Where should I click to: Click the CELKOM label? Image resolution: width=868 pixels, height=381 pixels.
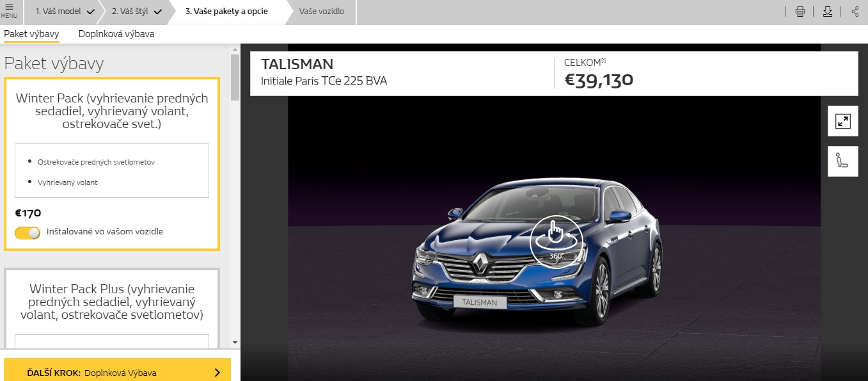(x=585, y=63)
